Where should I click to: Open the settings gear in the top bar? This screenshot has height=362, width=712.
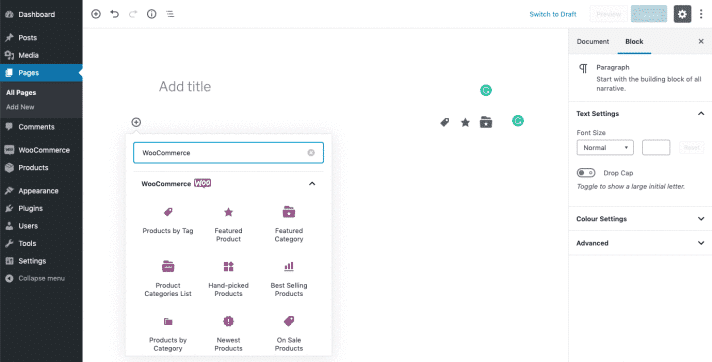tap(682, 14)
